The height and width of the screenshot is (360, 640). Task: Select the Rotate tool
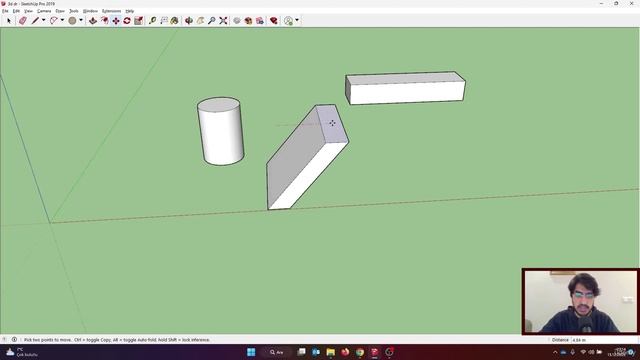point(127,20)
